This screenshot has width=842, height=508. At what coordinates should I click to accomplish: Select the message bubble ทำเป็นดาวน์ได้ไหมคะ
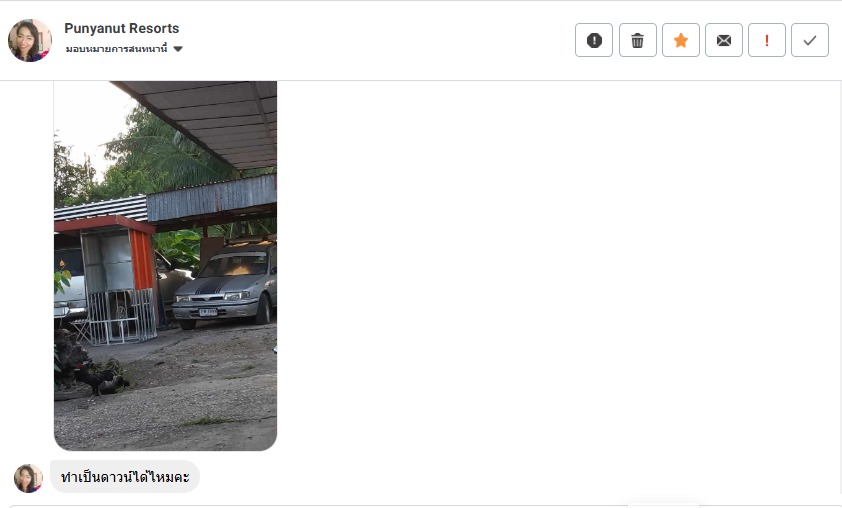point(125,476)
